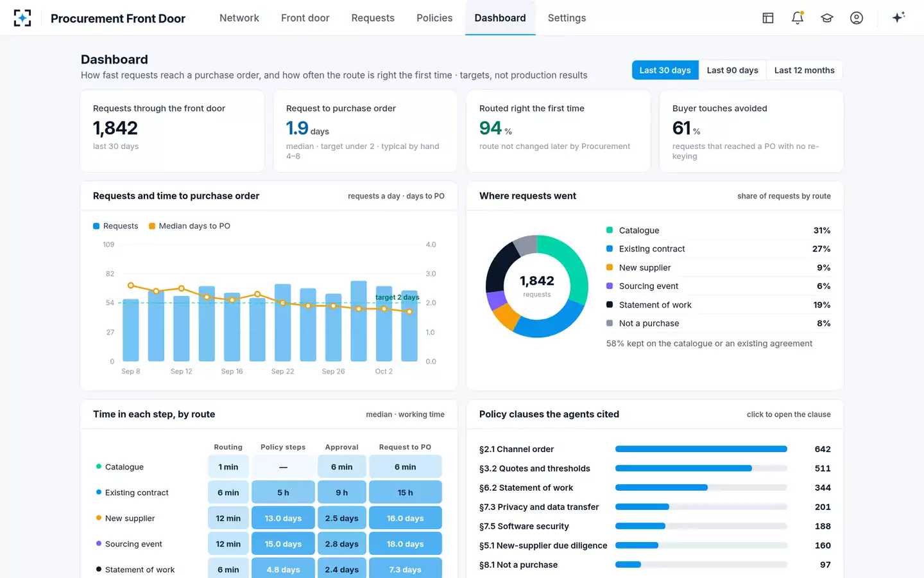Viewport: 924px width, 578px height.
Task: Open clause §2.1 Channel order
Action: pyautogui.click(x=655, y=449)
